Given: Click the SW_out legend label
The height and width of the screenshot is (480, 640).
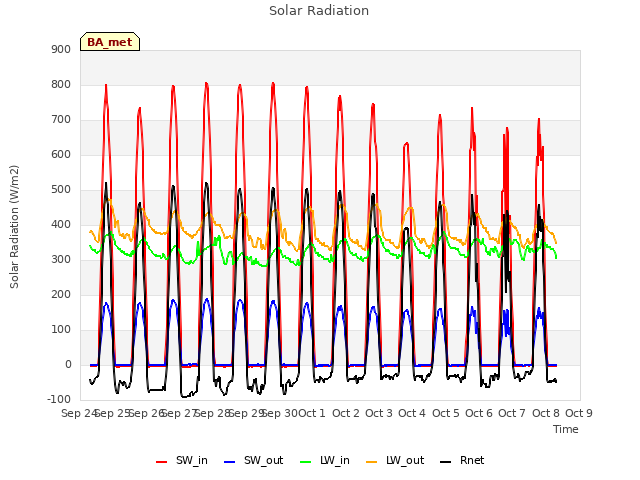Looking at the screenshot, I should pyautogui.click(x=263, y=460).
